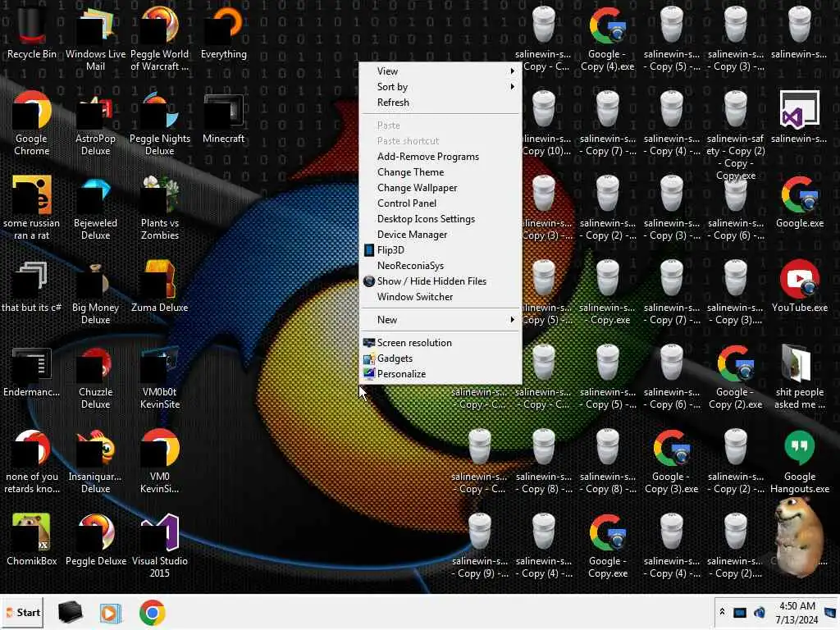Screen dimensions: 840x630
Task: Open Screen resolution settings
Action: (x=441, y=343)
